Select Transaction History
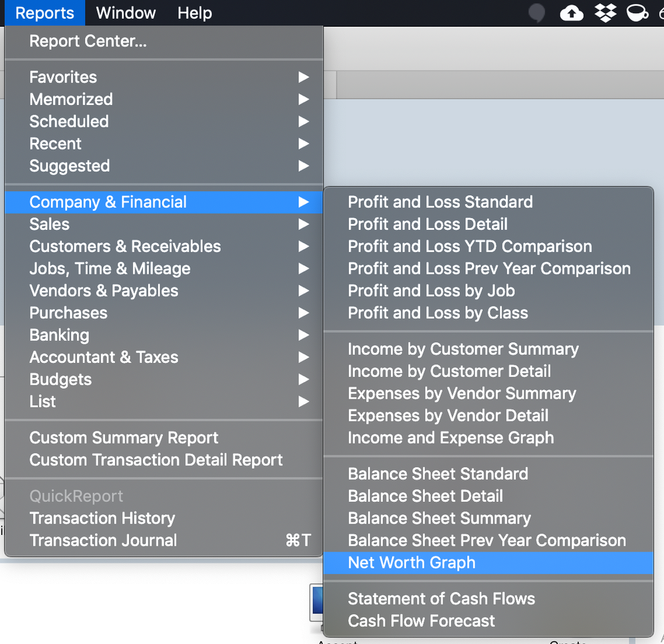The width and height of the screenshot is (664, 644). click(x=164, y=518)
